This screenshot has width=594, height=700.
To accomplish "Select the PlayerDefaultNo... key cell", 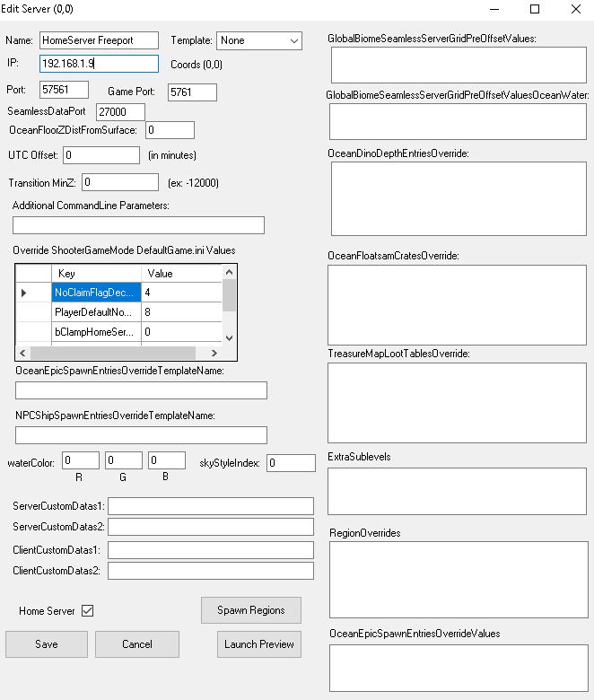I will tap(96, 312).
